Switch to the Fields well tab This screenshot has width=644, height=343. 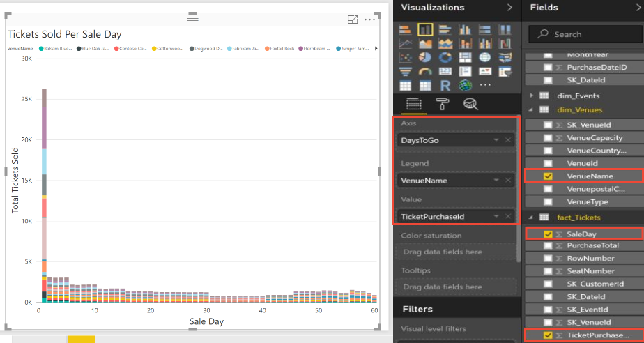(x=413, y=105)
